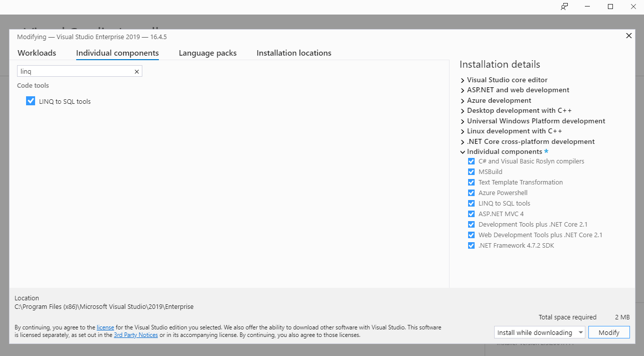Collapse Individual components section

point(463,152)
